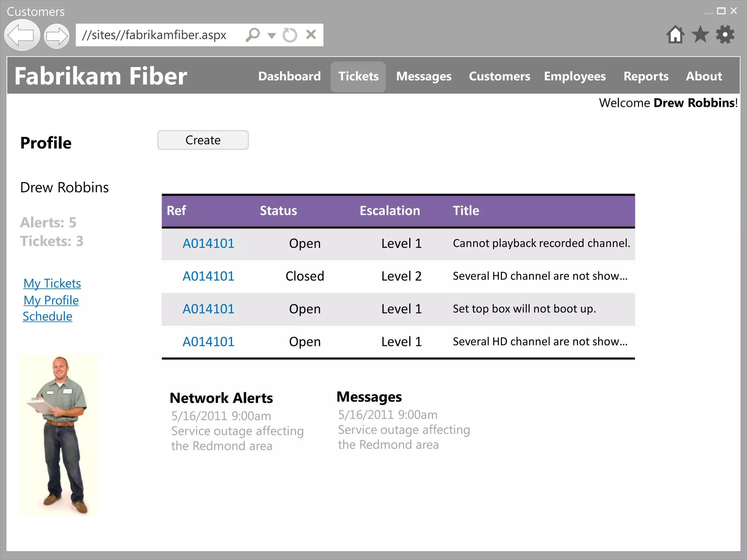Screen dimensions: 747x560
Task: Click the browser forward arrow button
Action: (57, 36)
